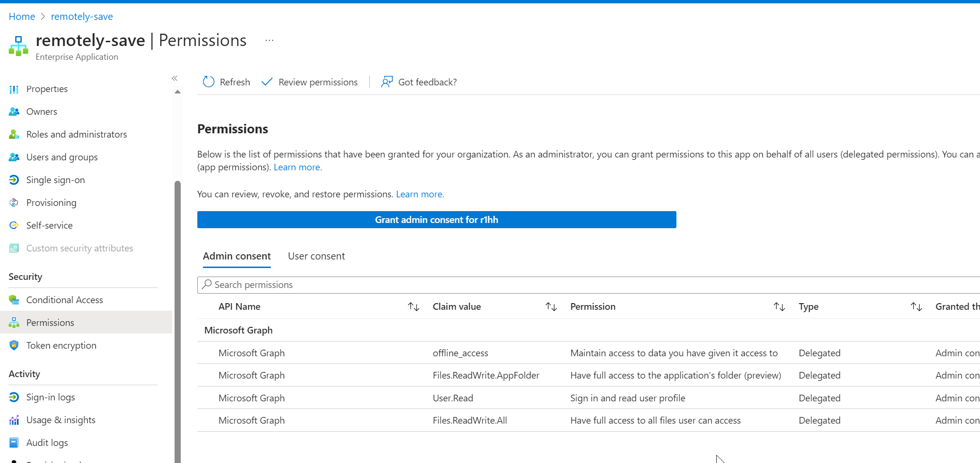Screen dimensions: 980x463
Task: Sort by the Claim value column
Action: point(551,306)
